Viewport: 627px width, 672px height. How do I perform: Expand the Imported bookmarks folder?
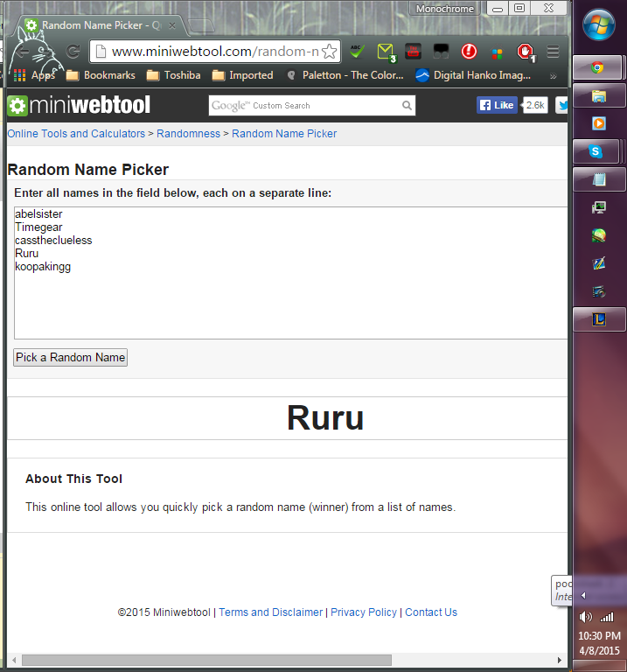[x=243, y=75]
